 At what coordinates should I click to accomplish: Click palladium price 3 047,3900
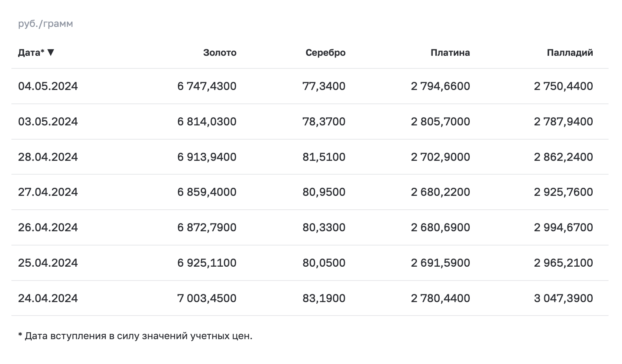563,298
